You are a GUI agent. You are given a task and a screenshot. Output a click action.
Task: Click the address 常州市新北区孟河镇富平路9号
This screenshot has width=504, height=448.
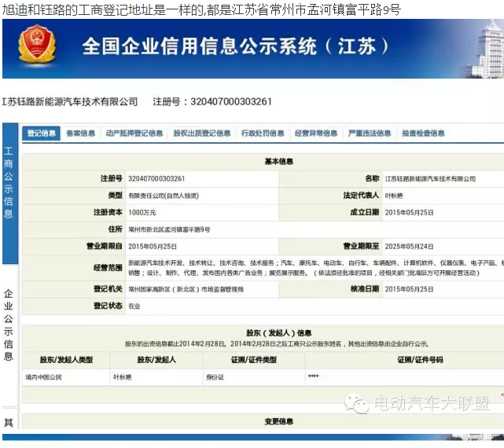169,230
